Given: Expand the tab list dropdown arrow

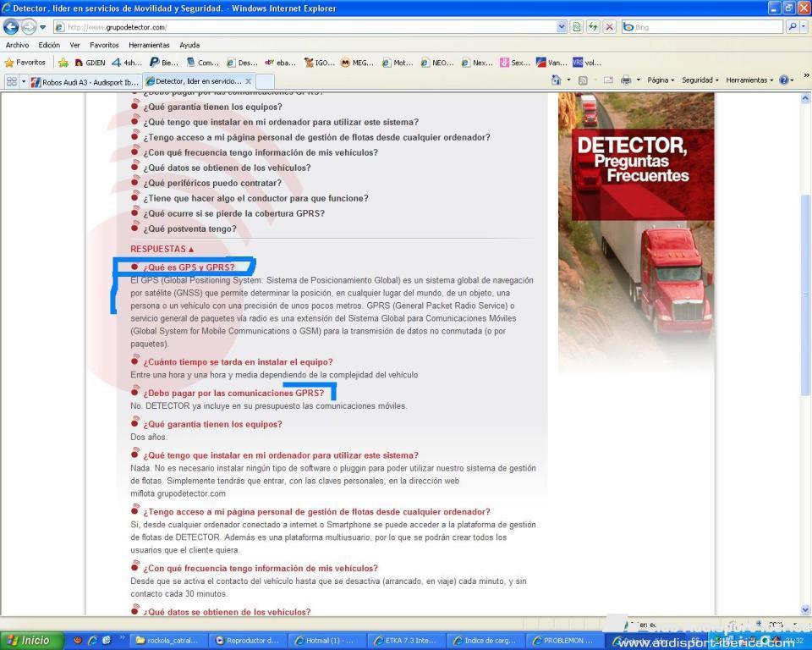Looking at the screenshot, I should [x=24, y=81].
